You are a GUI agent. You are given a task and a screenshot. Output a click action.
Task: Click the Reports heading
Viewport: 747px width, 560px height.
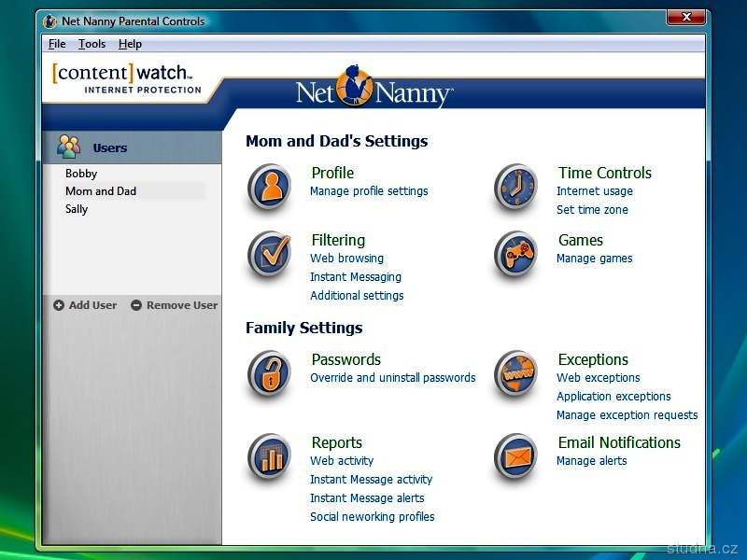pos(337,442)
